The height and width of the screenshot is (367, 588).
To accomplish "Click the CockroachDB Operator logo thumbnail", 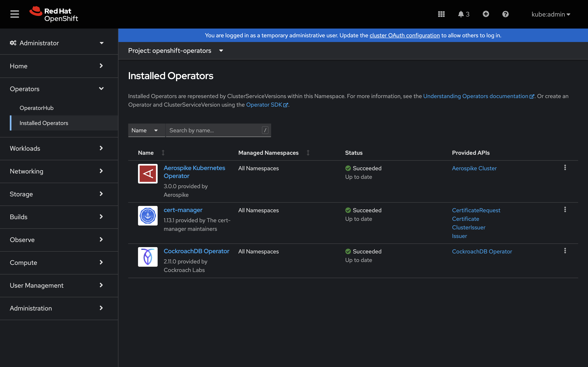I will click(148, 257).
